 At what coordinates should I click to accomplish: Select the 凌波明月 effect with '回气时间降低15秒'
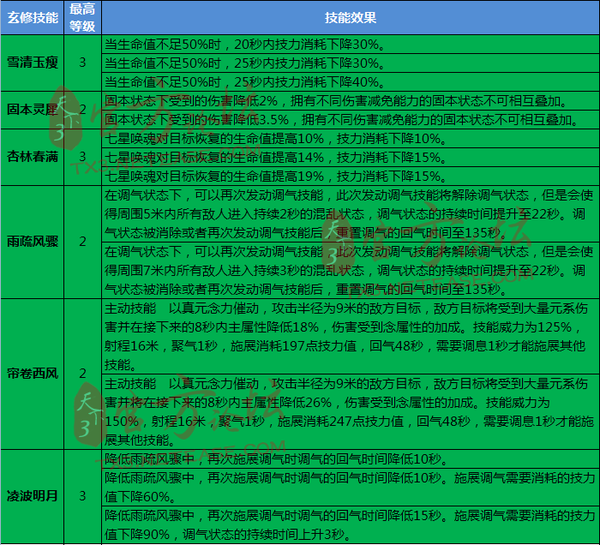coord(351,525)
